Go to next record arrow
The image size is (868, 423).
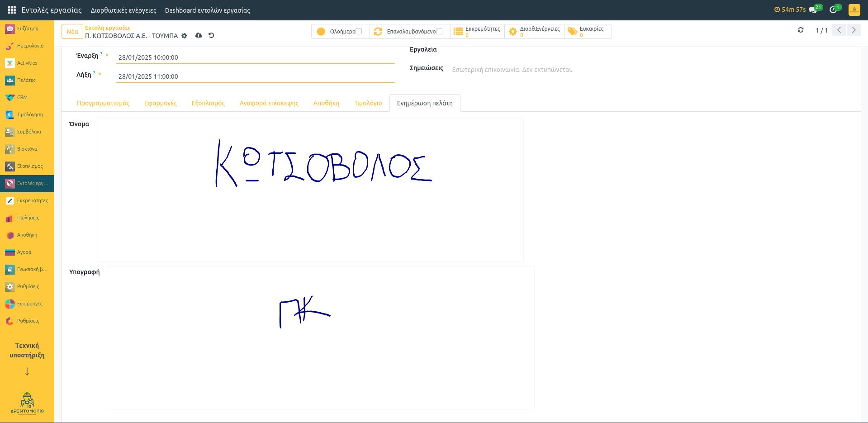tap(854, 30)
